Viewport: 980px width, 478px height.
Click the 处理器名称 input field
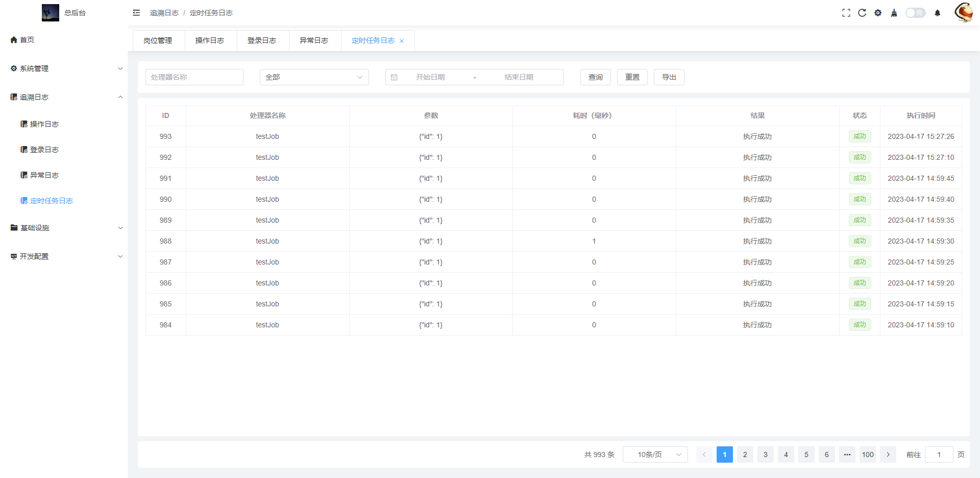point(194,77)
